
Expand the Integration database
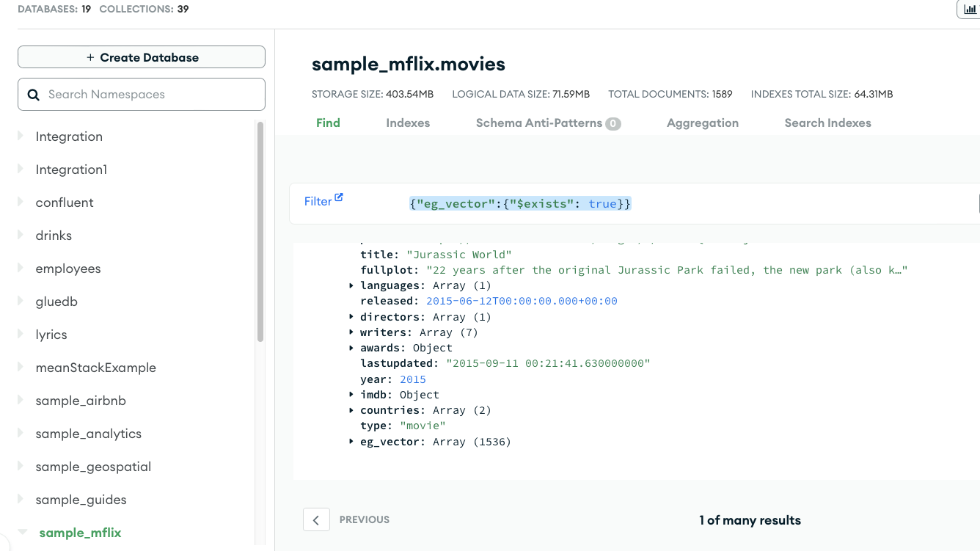[21, 136]
